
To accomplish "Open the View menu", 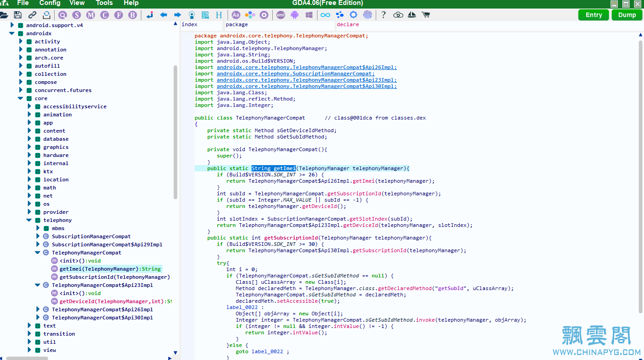I will 77,3.
